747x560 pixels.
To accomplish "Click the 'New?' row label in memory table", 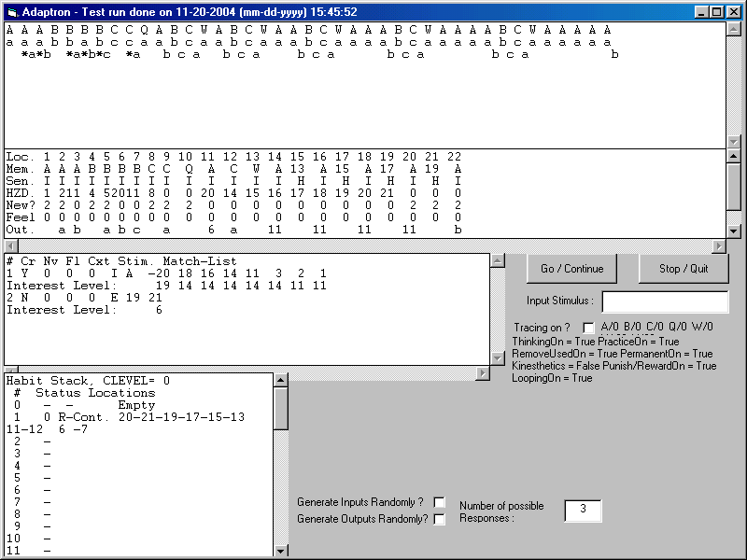I will pos(21,205).
